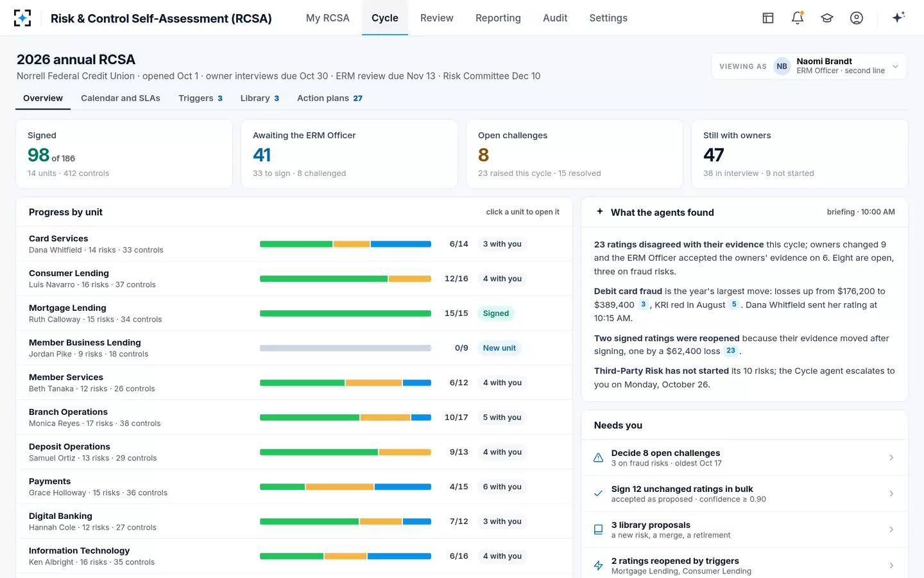
Task: Click the Signed badge on Mortgage Lending
Action: [496, 313]
